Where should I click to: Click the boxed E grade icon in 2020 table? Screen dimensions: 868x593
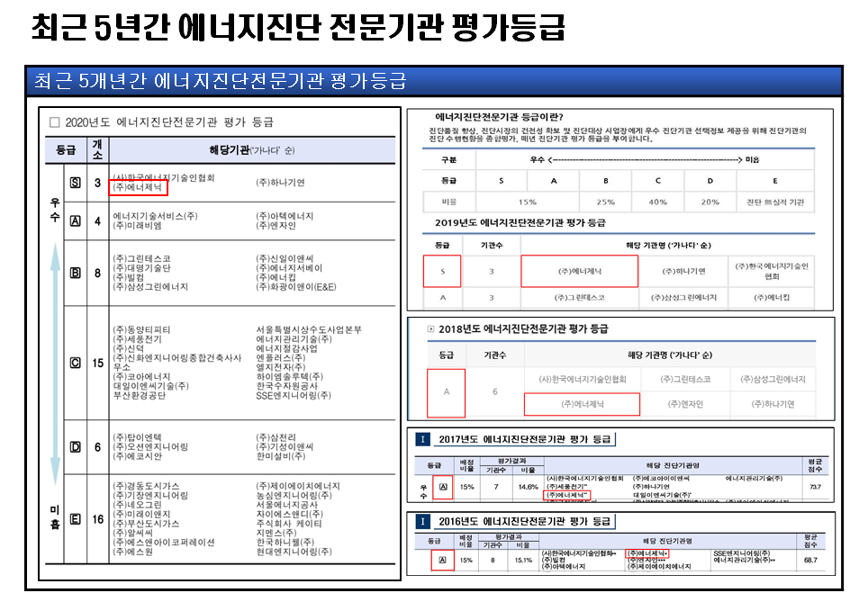[76, 519]
